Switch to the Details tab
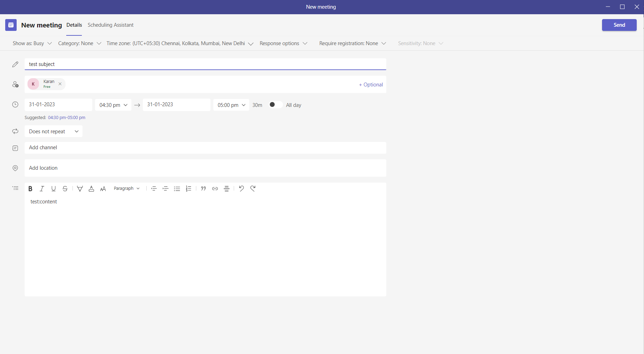The height and width of the screenshot is (354, 644). 74,25
